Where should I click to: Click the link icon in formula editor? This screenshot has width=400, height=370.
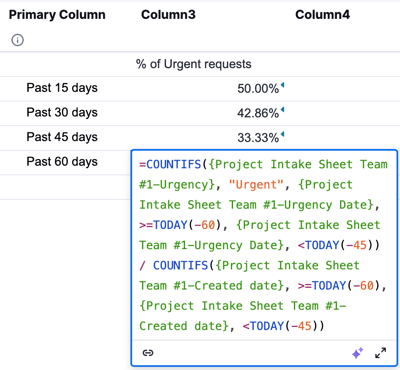148,353
